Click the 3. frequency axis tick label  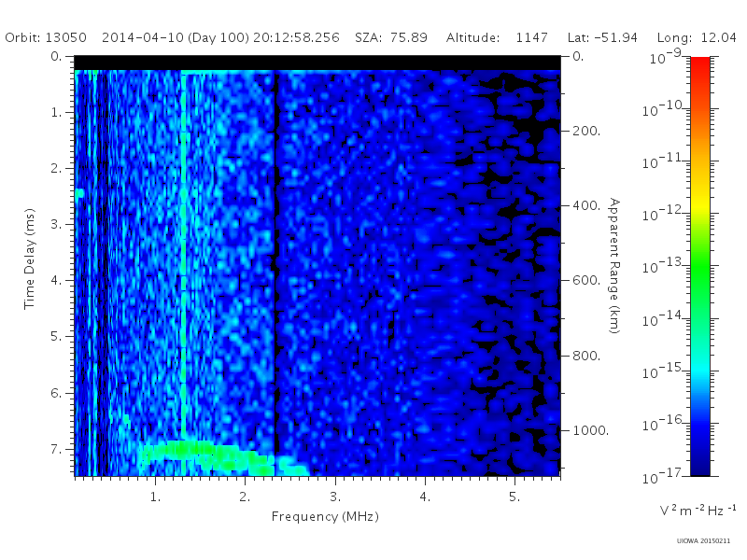335,497
